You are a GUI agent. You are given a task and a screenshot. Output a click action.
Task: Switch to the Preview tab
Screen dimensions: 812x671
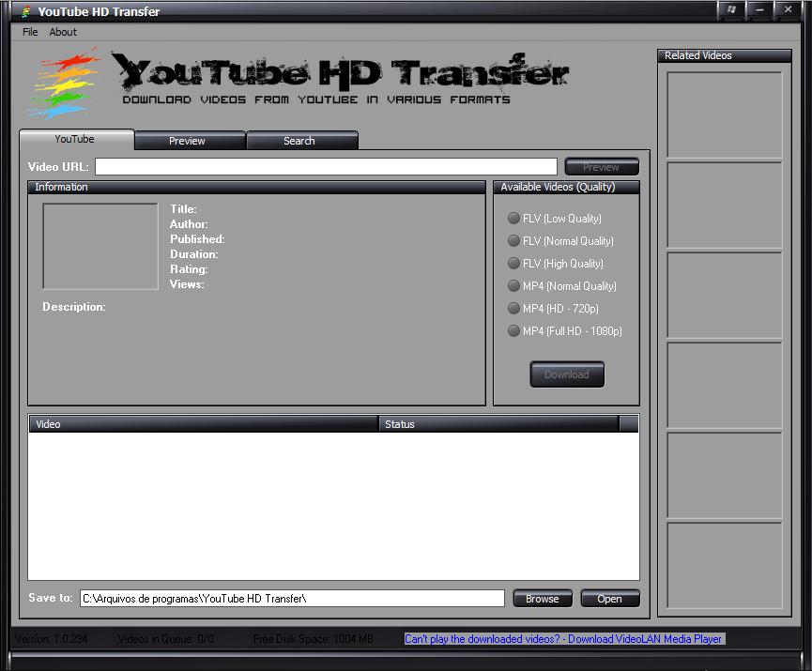(x=189, y=141)
